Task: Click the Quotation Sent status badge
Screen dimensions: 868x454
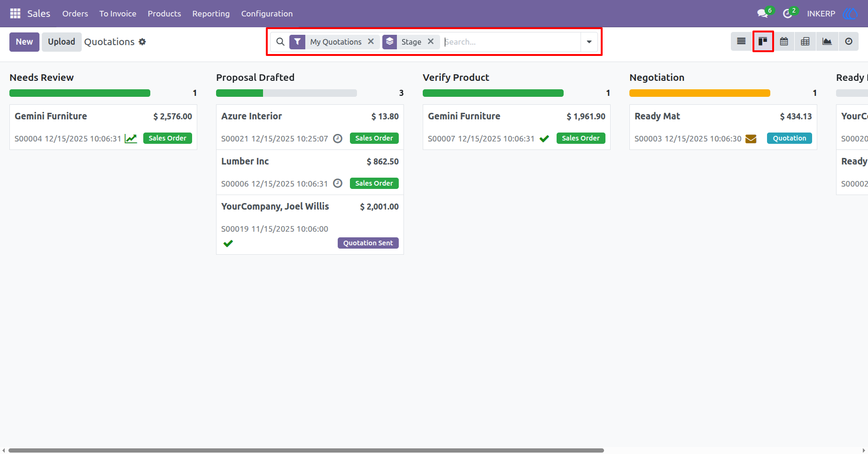Action: 368,243
